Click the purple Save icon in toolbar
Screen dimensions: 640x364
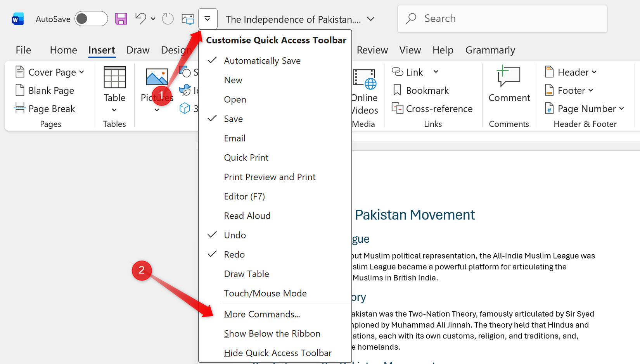click(x=121, y=19)
